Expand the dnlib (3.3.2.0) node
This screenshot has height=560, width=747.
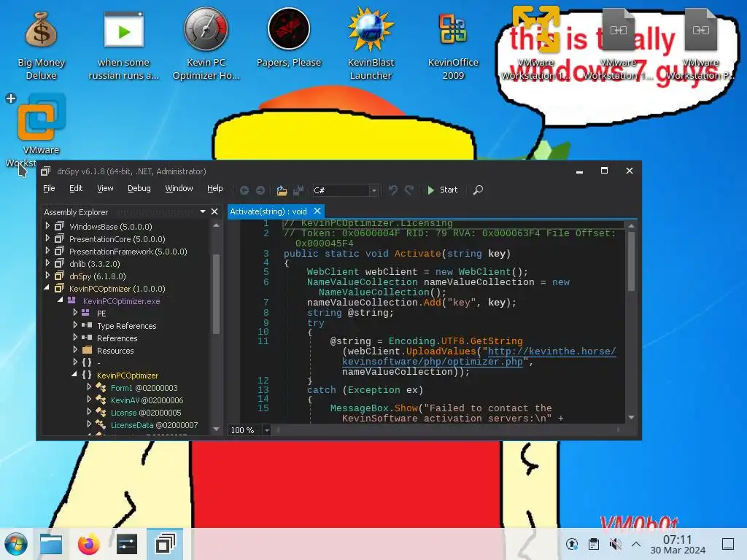tap(47, 262)
